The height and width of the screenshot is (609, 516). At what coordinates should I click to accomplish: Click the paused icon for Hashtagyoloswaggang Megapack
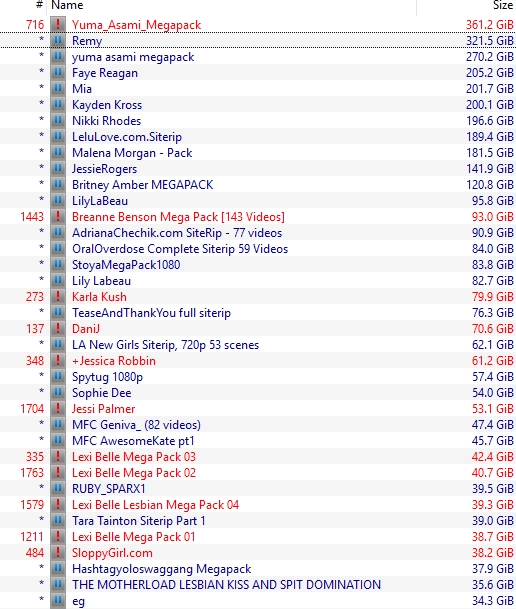[58, 569]
